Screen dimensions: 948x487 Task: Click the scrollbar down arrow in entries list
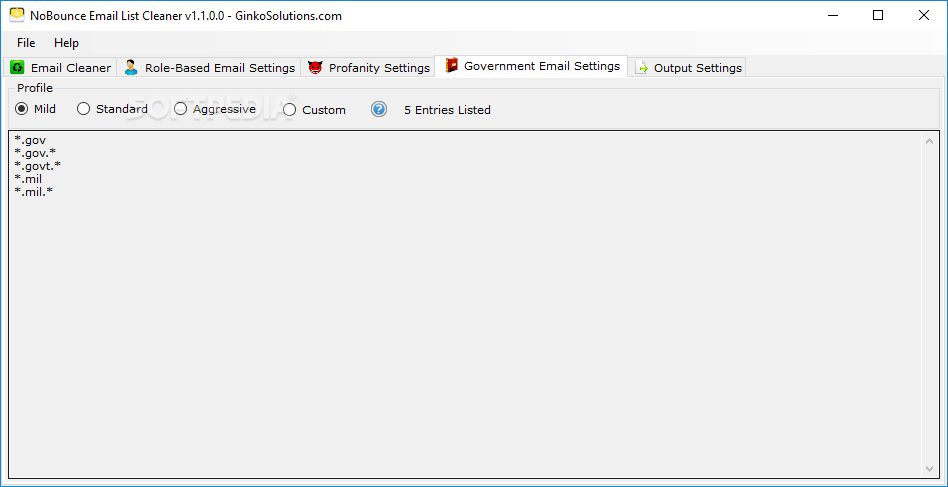coord(929,469)
